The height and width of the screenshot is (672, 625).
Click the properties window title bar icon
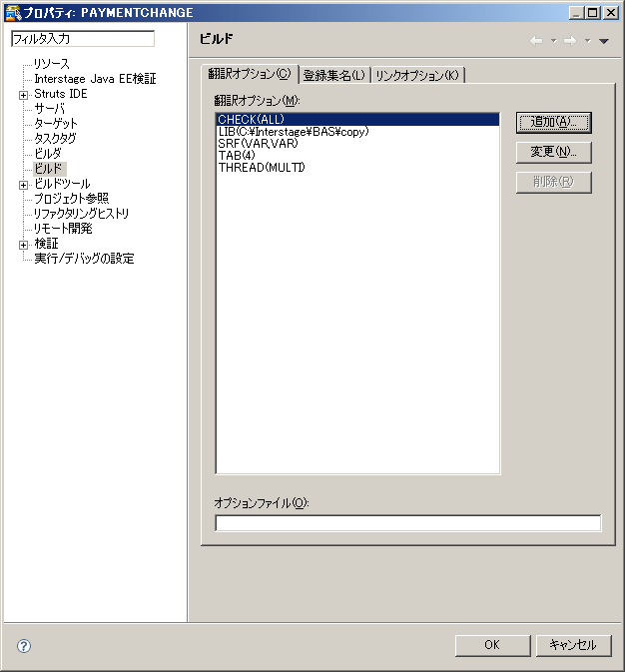click(x=13, y=12)
